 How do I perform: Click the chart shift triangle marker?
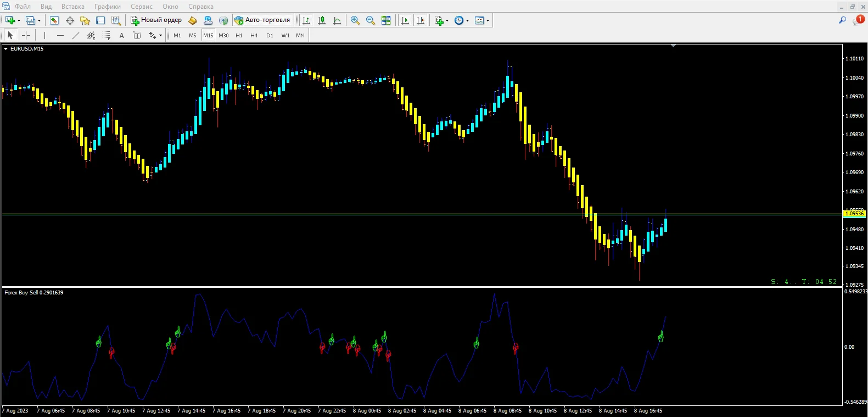(x=673, y=46)
